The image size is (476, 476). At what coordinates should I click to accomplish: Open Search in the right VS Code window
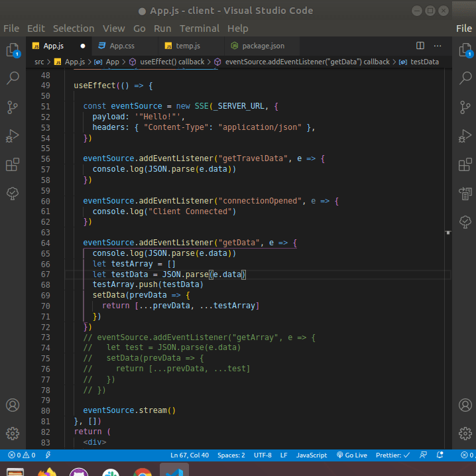[465, 78]
